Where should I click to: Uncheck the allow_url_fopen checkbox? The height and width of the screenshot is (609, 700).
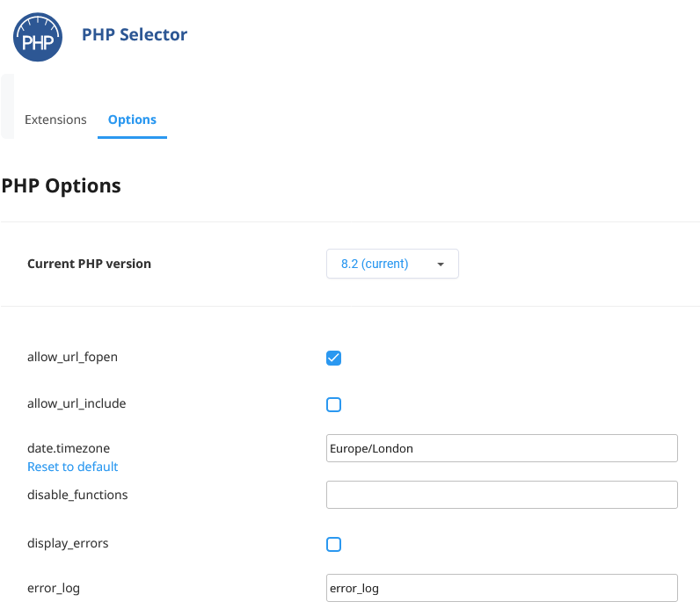tap(333, 358)
